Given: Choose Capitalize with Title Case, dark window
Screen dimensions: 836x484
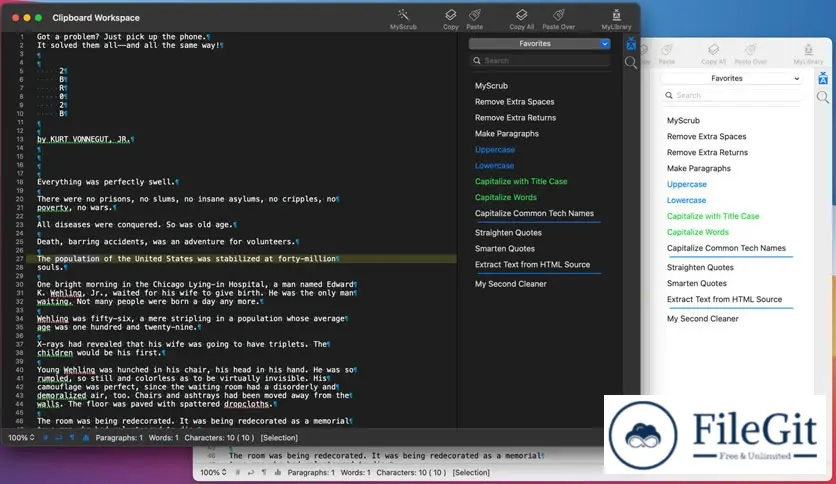Looking at the screenshot, I should tap(521, 181).
